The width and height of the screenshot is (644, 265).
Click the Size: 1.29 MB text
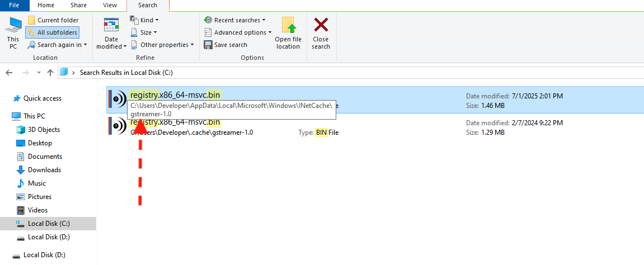(485, 132)
